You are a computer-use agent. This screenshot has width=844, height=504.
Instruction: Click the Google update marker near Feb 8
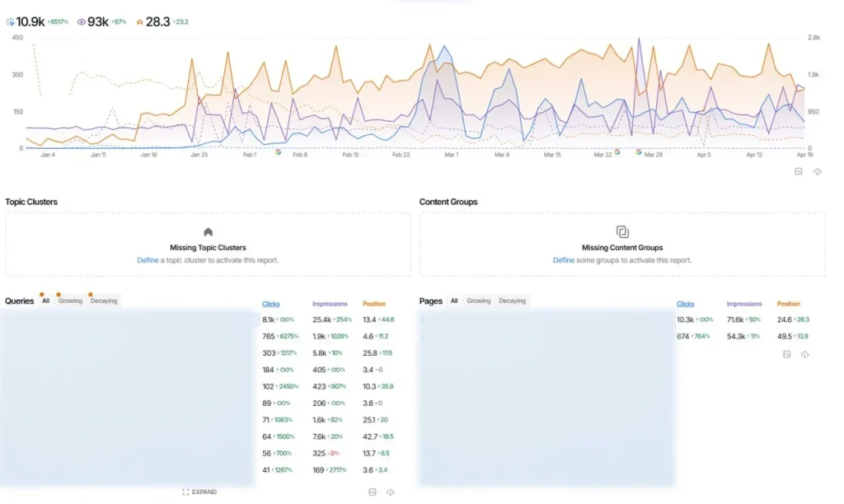[279, 152]
